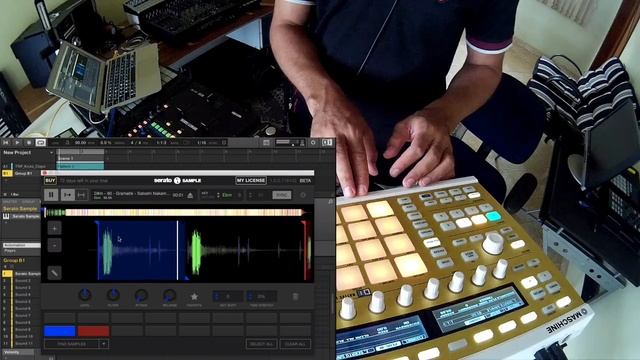Open the Pages tab under Automation
The height and width of the screenshot is (360, 640).
tap(10, 251)
